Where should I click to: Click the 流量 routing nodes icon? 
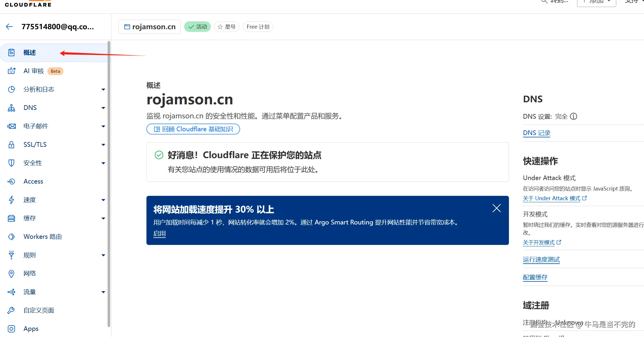tap(11, 292)
